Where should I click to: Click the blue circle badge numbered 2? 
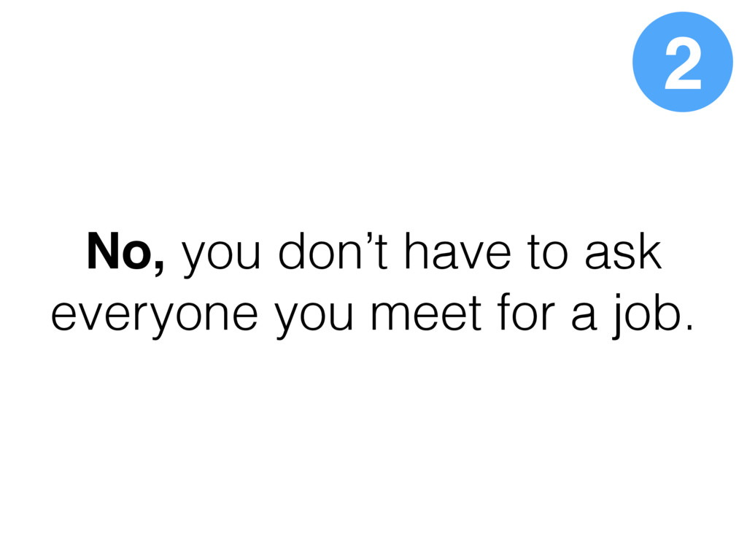tap(682, 62)
